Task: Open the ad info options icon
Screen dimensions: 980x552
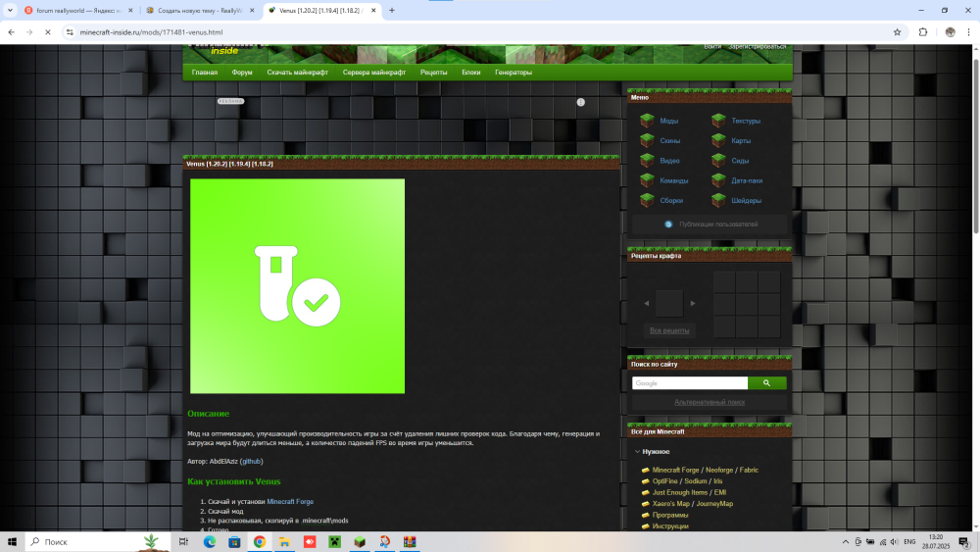Action: pos(580,102)
